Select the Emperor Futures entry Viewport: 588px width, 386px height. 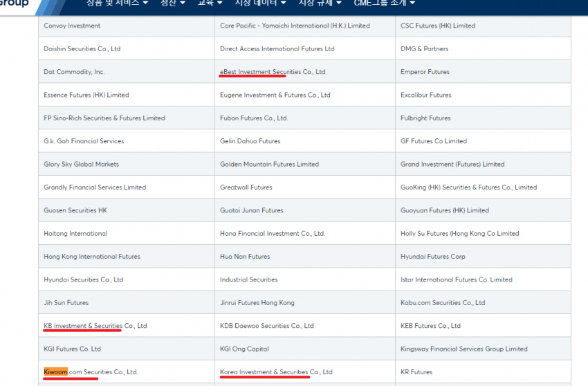(x=425, y=72)
